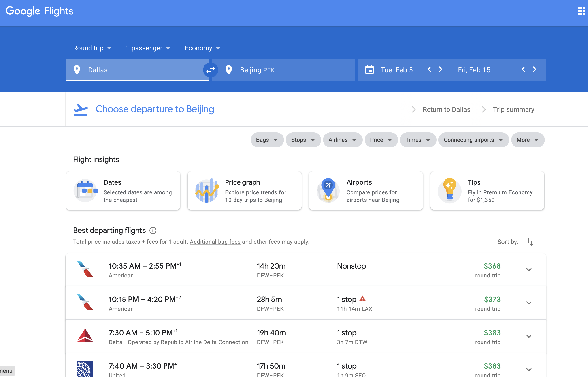Click the Price graph chart icon
Viewport: 588px width, 377px height.
coord(207,190)
